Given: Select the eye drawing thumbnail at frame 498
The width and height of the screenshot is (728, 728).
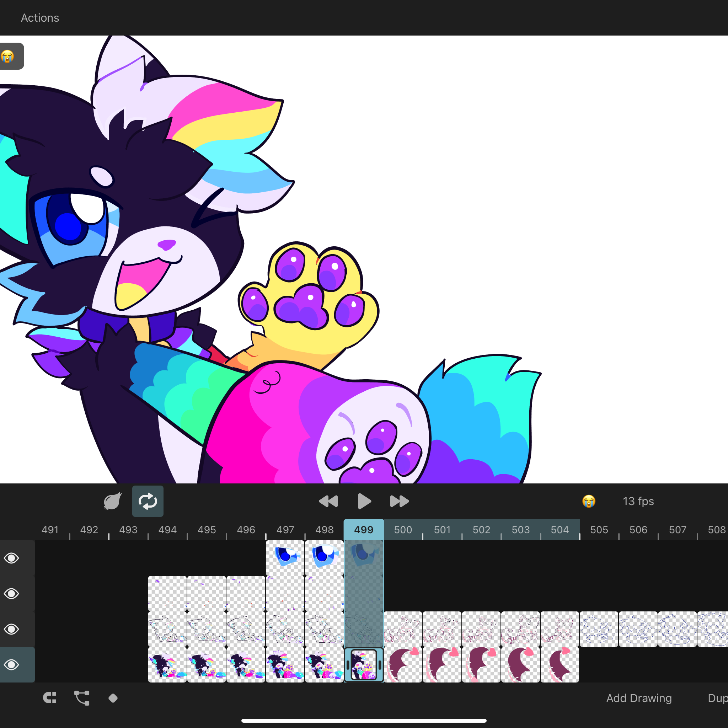Looking at the screenshot, I should pos(324,558).
